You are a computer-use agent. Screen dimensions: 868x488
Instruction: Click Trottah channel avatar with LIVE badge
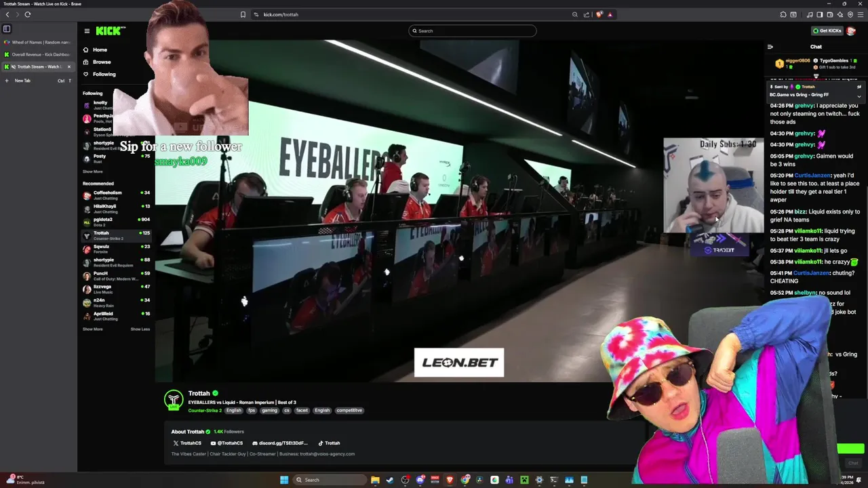174,401
